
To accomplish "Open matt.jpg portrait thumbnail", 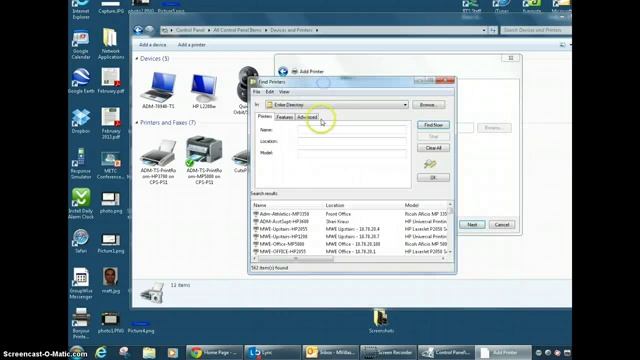I will coord(111,280).
